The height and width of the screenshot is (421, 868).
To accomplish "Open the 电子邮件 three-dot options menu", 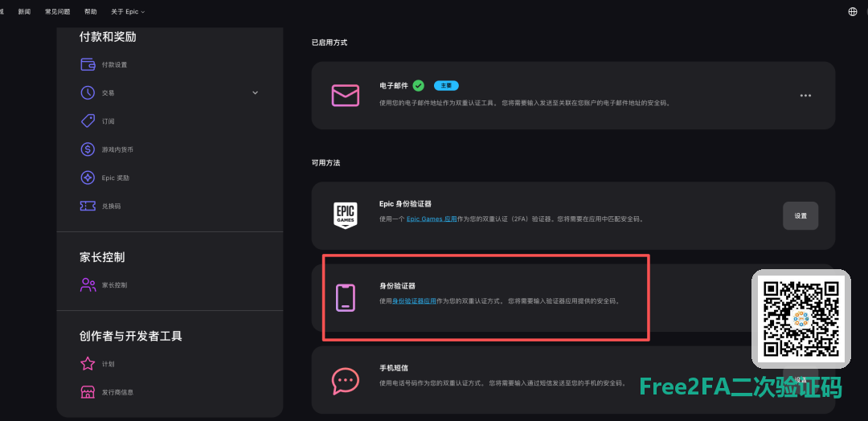I will click(805, 96).
